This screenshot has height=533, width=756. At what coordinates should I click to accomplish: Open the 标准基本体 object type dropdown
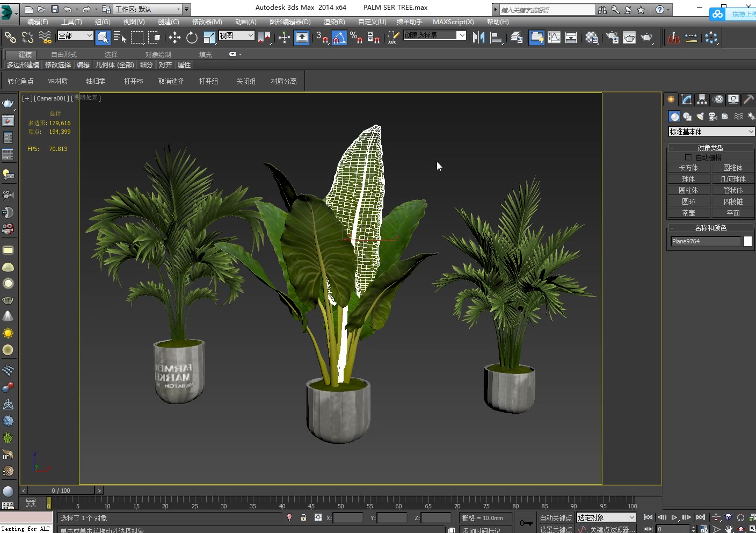tap(711, 132)
